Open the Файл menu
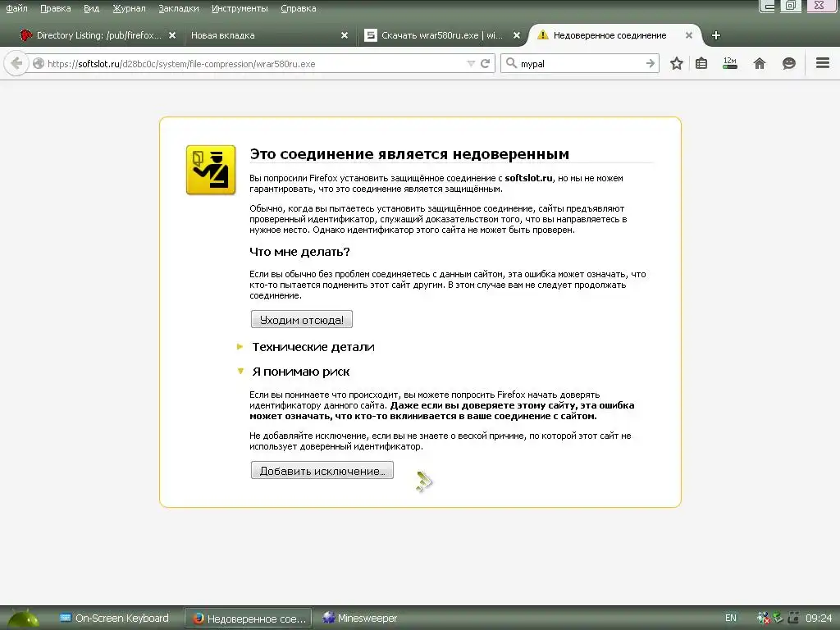The width and height of the screenshot is (840, 630). tap(16, 8)
